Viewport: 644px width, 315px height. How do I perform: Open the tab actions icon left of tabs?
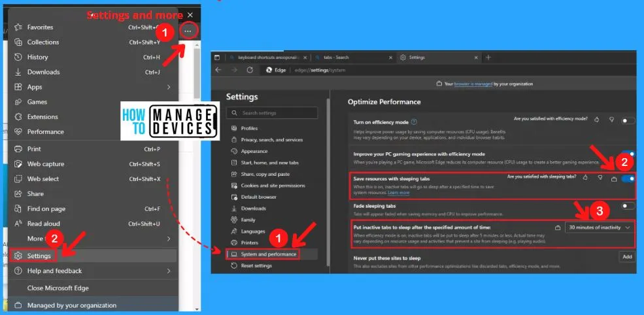click(x=217, y=58)
